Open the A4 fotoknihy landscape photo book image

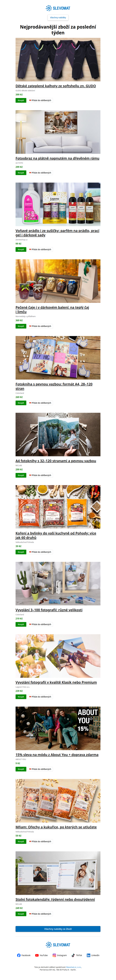(58, 435)
